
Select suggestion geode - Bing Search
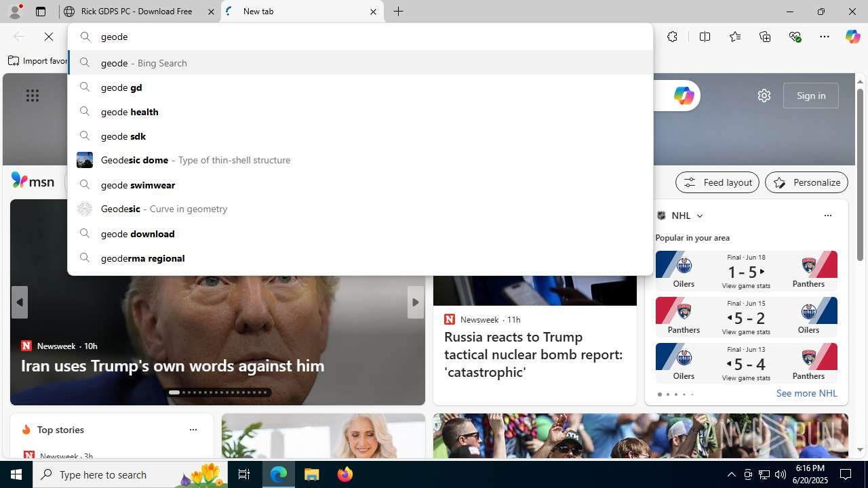[360, 63]
